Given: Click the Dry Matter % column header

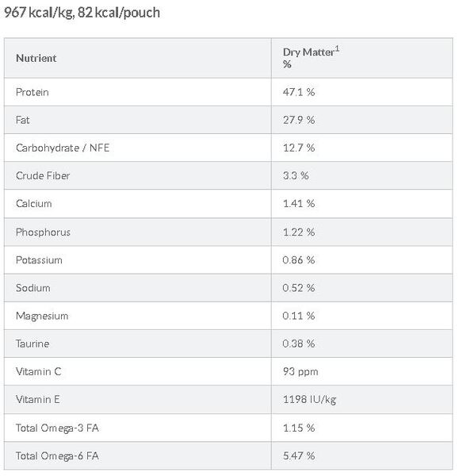Looking at the screenshot, I should [311, 58].
